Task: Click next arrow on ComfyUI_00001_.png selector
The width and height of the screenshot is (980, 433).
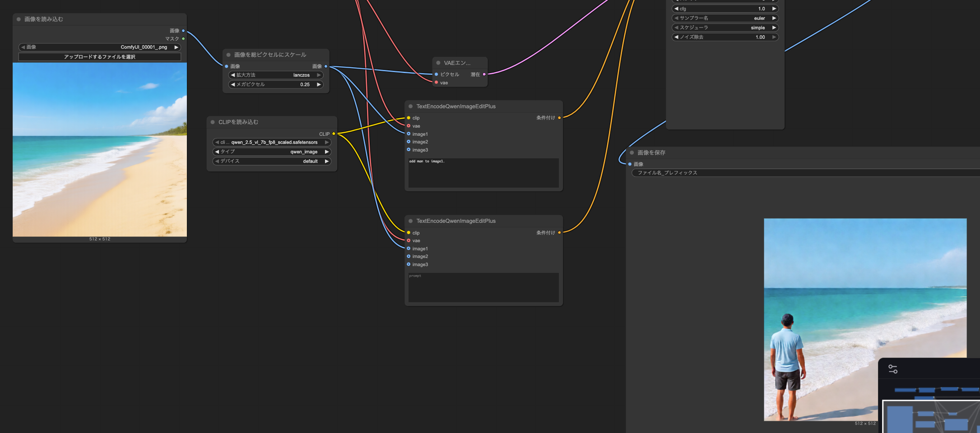Action: click(176, 47)
